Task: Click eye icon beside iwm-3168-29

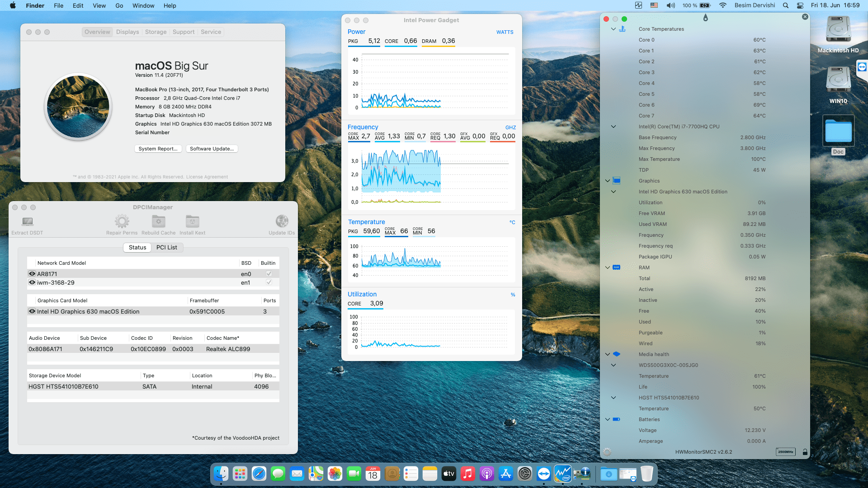Action: [32, 282]
